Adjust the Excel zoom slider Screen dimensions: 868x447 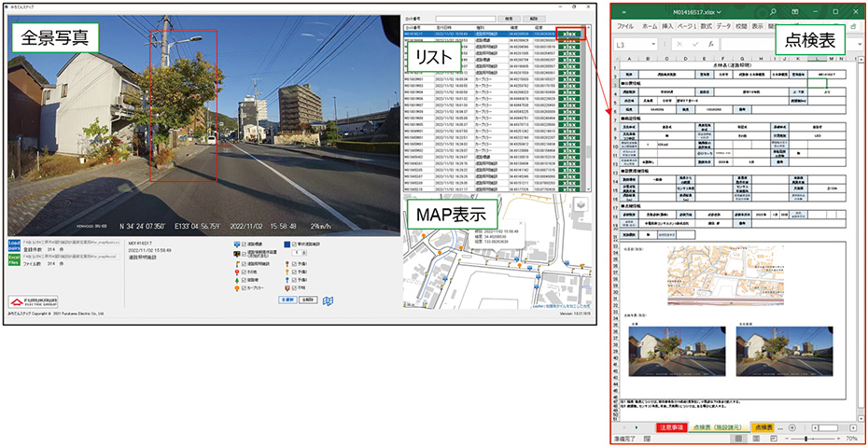click(806, 438)
